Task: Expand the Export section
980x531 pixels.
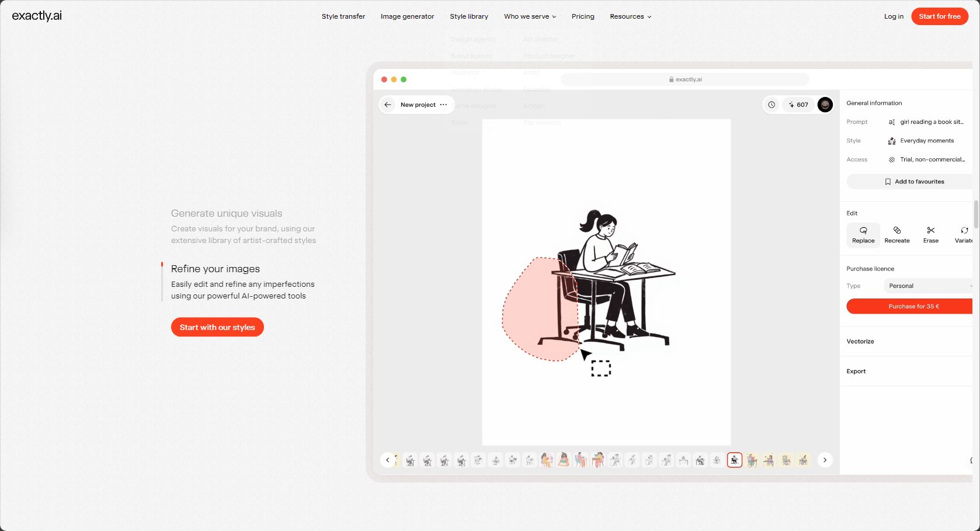Action: click(856, 371)
